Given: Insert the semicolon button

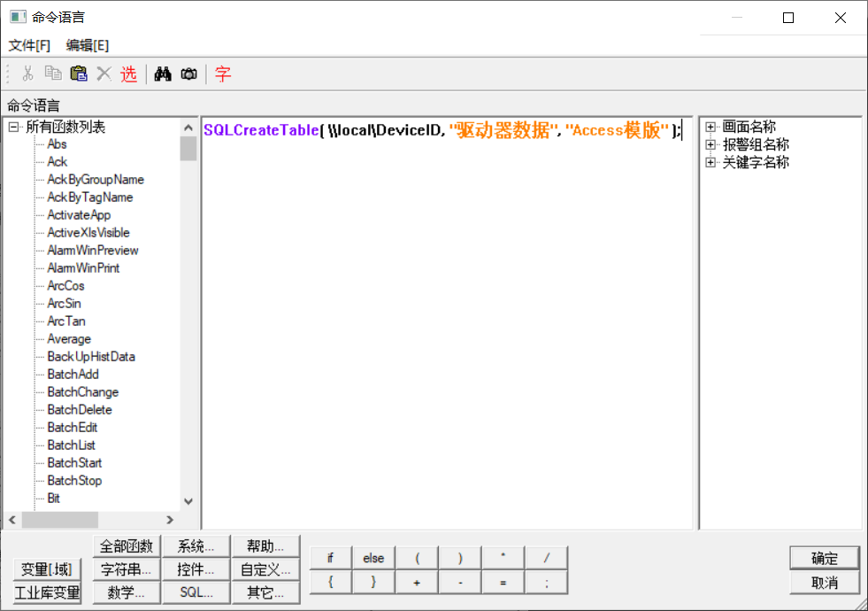Looking at the screenshot, I should (547, 582).
